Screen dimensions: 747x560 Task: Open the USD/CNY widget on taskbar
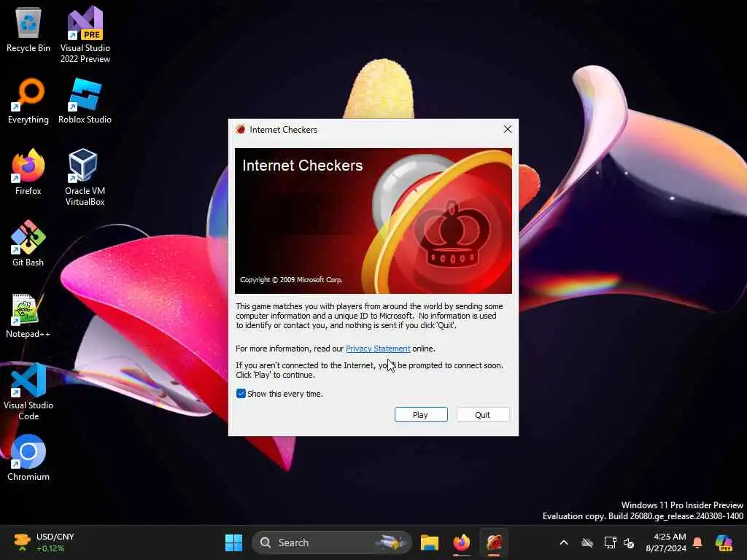tap(44, 542)
